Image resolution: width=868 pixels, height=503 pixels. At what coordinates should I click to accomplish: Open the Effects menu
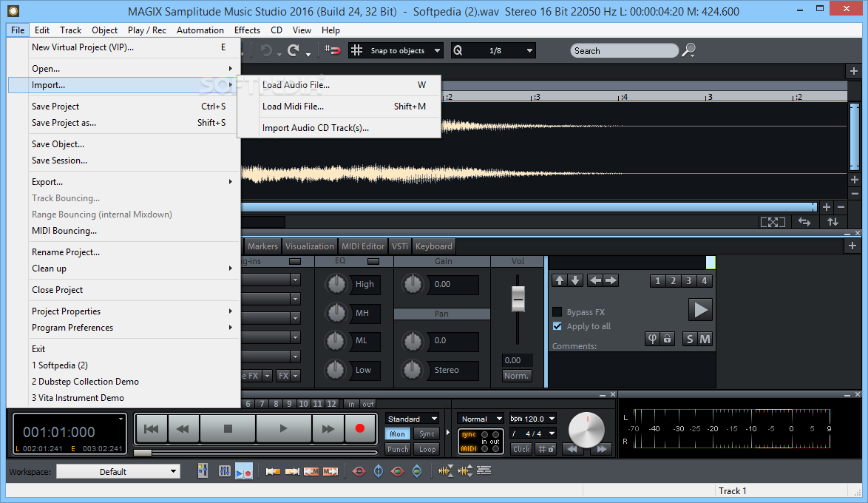click(x=247, y=30)
